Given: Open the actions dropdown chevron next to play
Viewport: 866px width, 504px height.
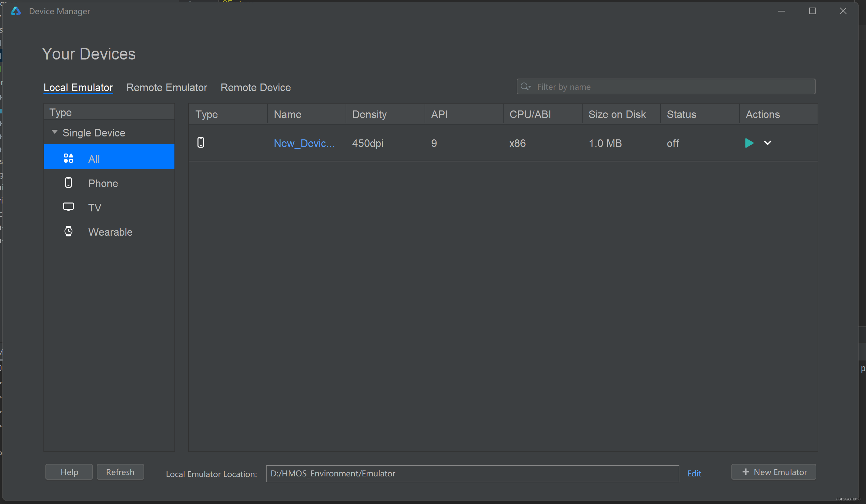Looking at the screenshot, I should point(767,143).
